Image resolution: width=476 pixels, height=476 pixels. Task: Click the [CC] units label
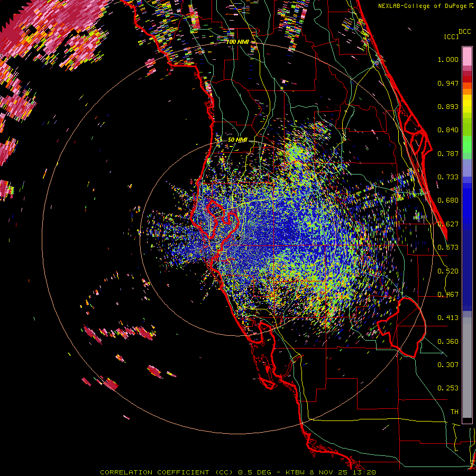[451, 36]
